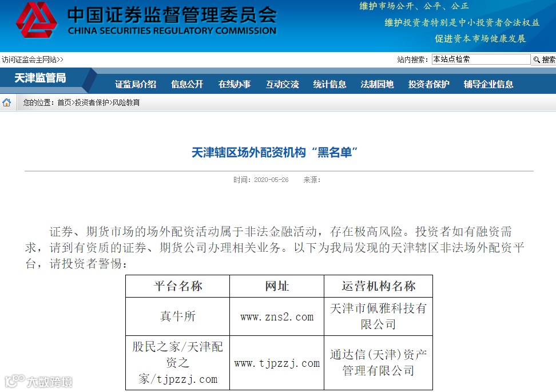Click the www.zns2.com cell
Viewport: 556px width, 392px height.
[277, 316]
